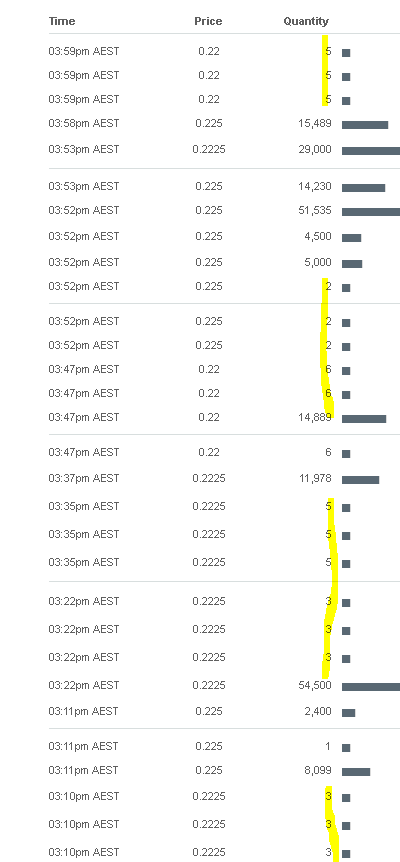Select the 03:58pm AEST time cell
This screenshot has height=862, width=400.
[84, 124]
